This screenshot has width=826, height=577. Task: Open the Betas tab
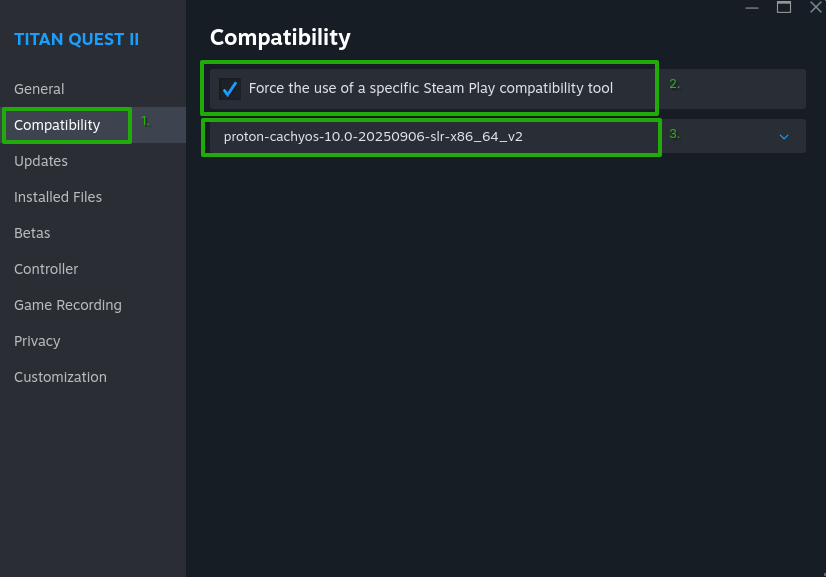click(x=31, y=233)
